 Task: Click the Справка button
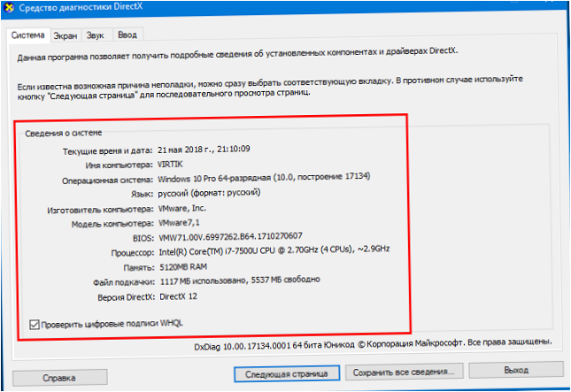pos(59,378)
